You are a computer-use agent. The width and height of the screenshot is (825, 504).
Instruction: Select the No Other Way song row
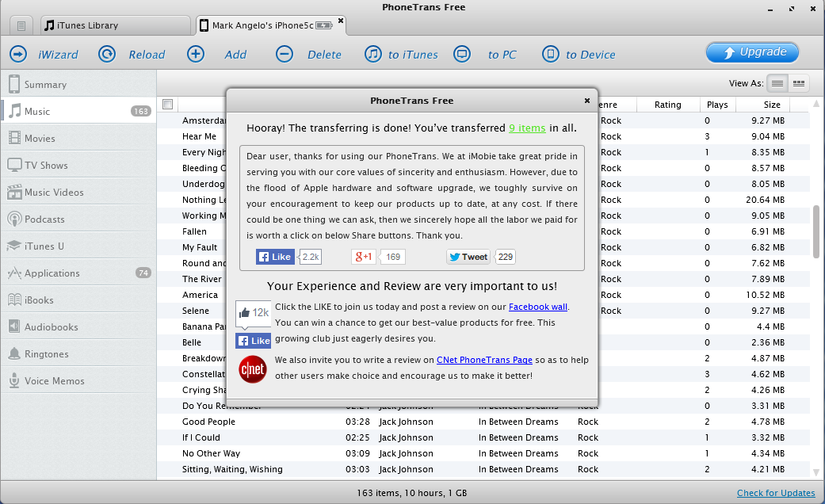pyautogui.click(x=483, y=453)
